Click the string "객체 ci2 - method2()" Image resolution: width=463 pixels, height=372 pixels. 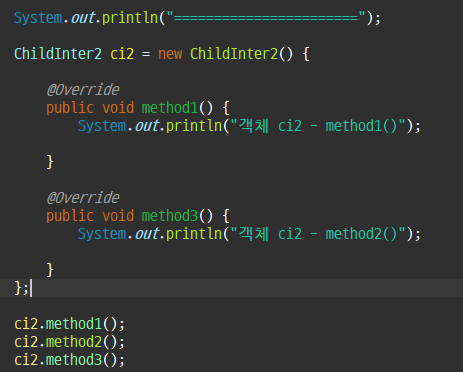[x=318, y=234]
